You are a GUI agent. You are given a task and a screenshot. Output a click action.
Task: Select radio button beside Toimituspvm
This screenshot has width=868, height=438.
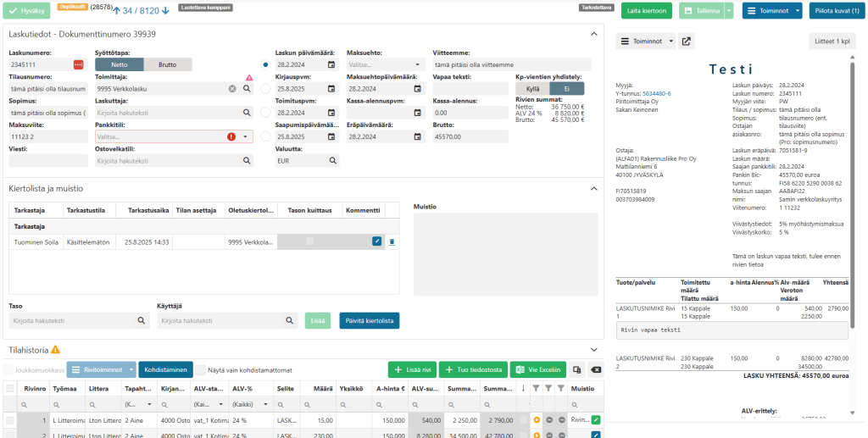tap(265, 113)
